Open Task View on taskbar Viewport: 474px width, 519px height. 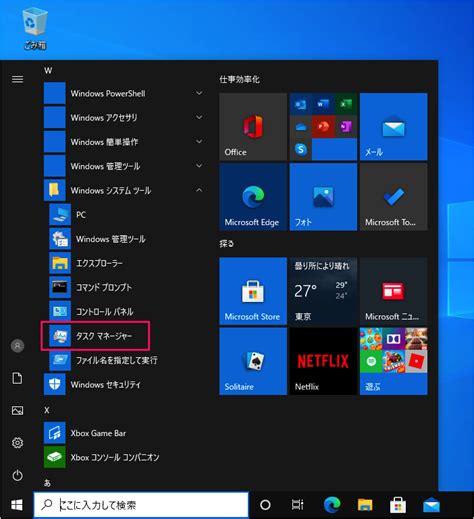pos(298,505)
